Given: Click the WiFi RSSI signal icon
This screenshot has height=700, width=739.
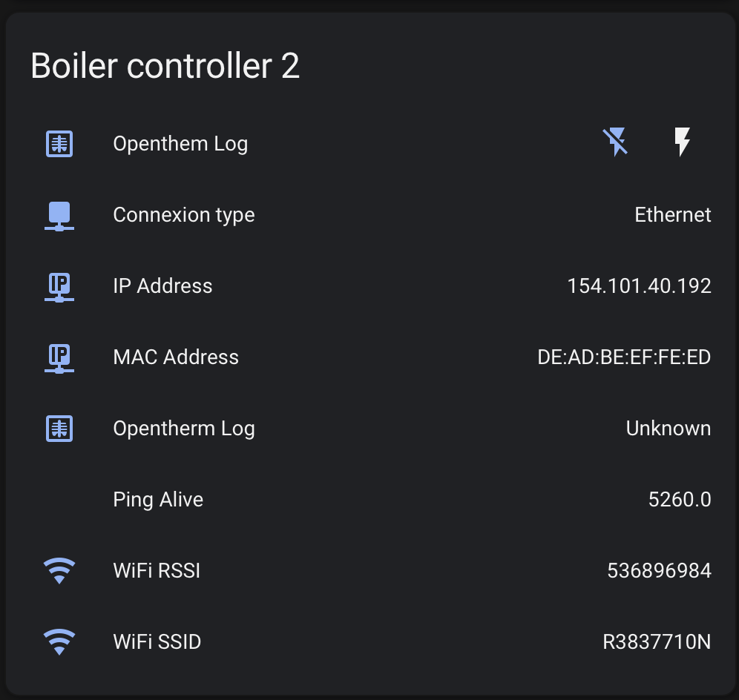Looking at the screenshot, I should pyautogui.click(x=59, y=571).
